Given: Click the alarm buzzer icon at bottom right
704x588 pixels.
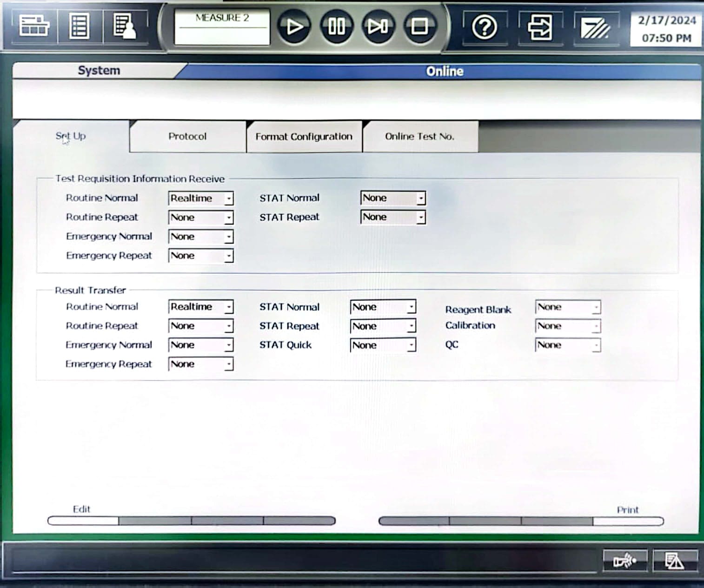Looking at the screenshot, I should tap(624, 561).
